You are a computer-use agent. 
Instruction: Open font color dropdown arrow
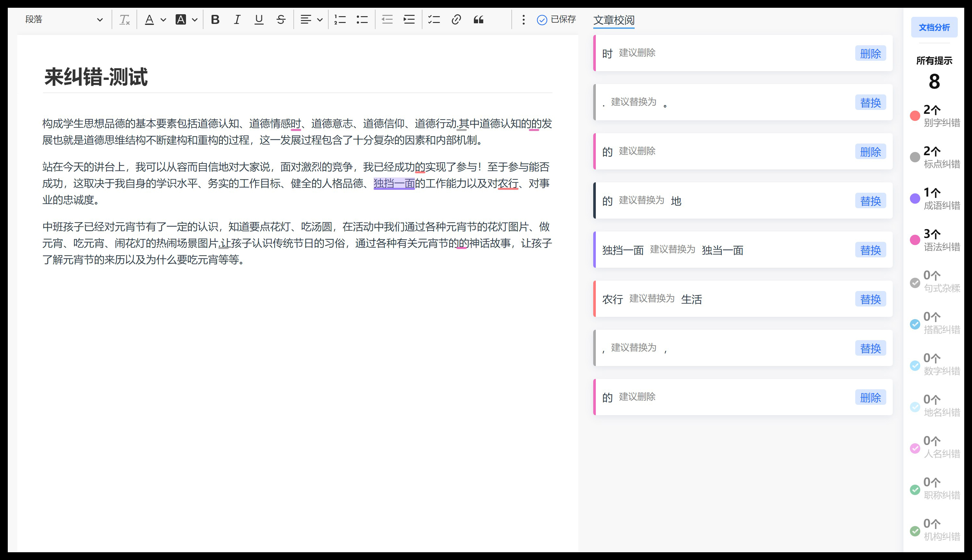tap(163, 20)
